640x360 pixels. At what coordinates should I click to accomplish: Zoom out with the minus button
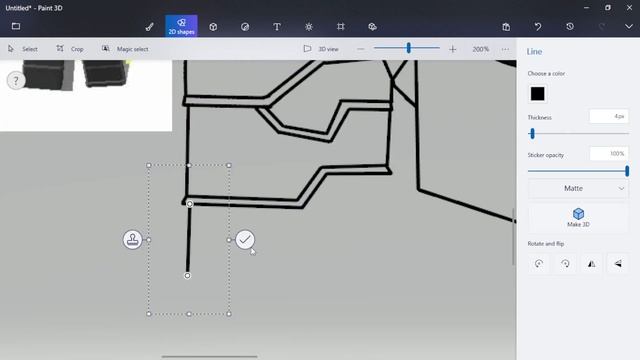(x=360, y=49)
